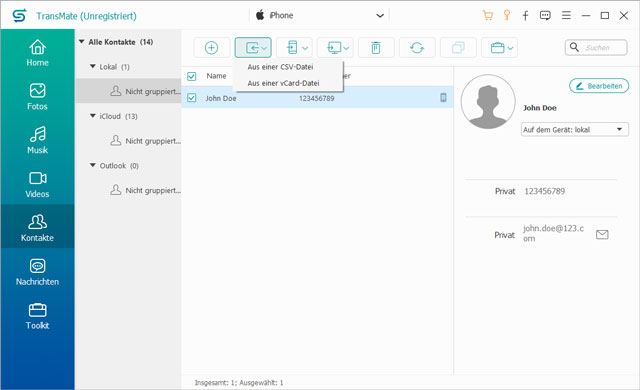Collapse the Lokal group
Screen dimensions: 640x390
93,66
